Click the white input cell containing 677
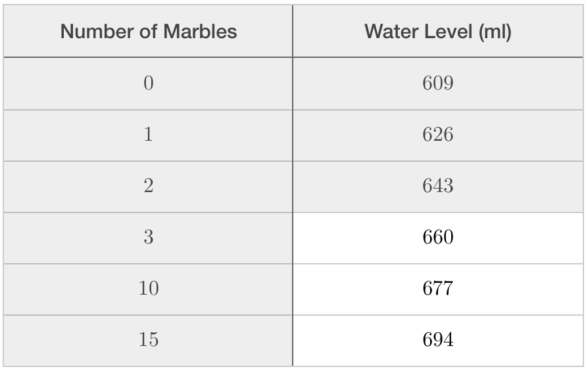The height and width of the screenshot is (371, 588). pyautogui.click(x=438, y=289)
